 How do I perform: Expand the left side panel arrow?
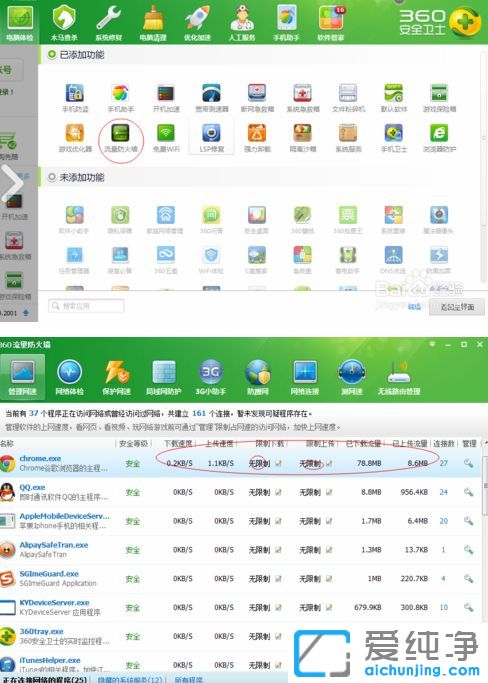12,184
